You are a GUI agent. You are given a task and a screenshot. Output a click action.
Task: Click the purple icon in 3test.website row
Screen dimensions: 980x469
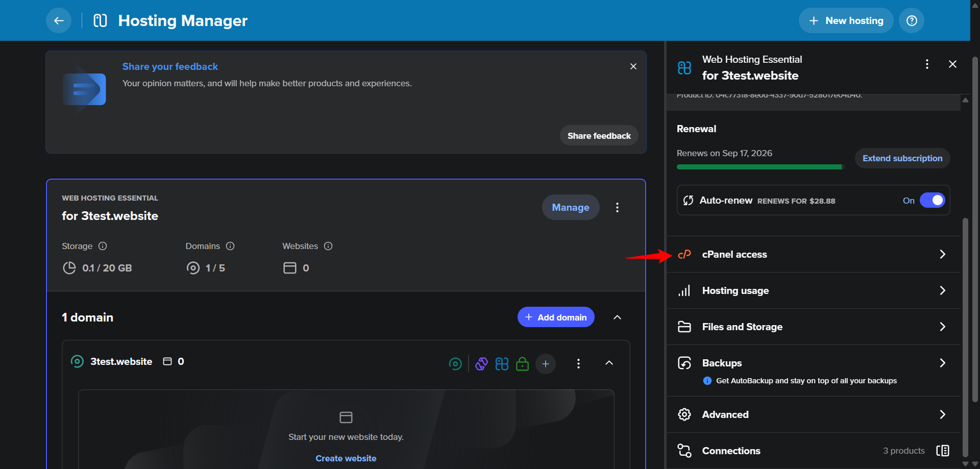481,364
